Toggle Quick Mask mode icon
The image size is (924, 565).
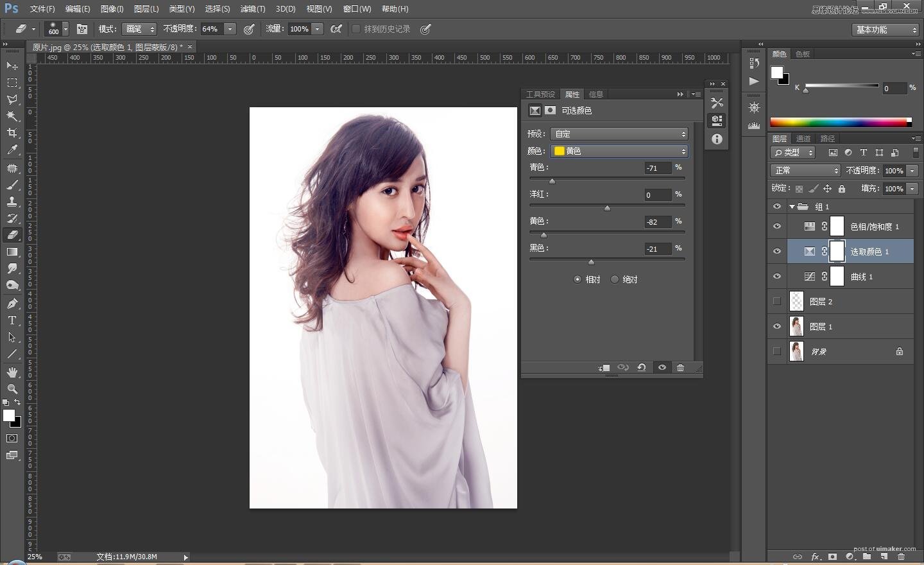point(12,439)
